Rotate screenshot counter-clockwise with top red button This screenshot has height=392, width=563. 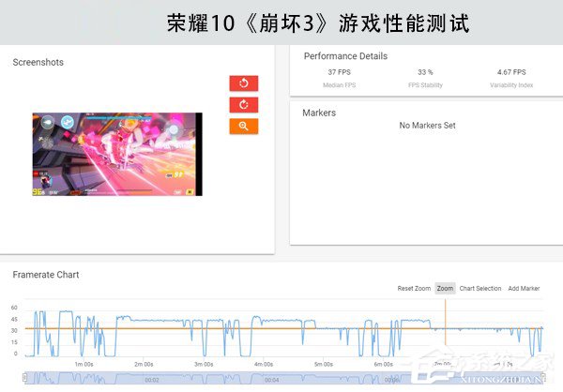point(244,83)
